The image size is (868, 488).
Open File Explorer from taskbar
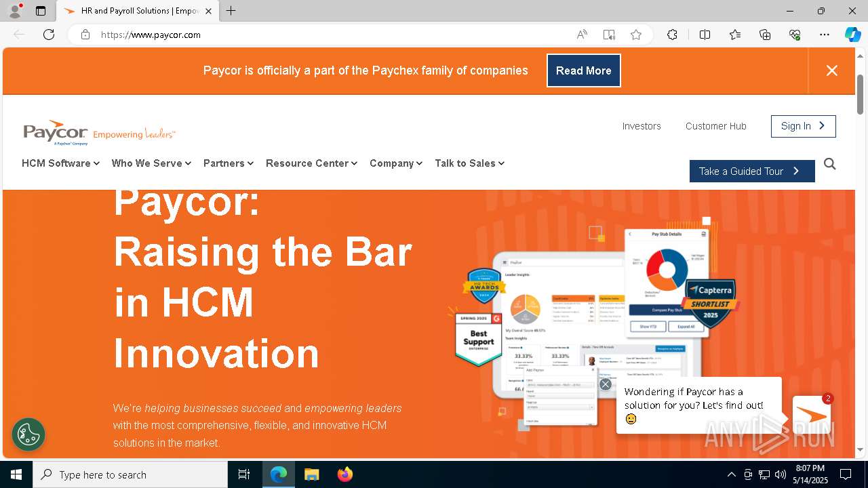[311, 474]
